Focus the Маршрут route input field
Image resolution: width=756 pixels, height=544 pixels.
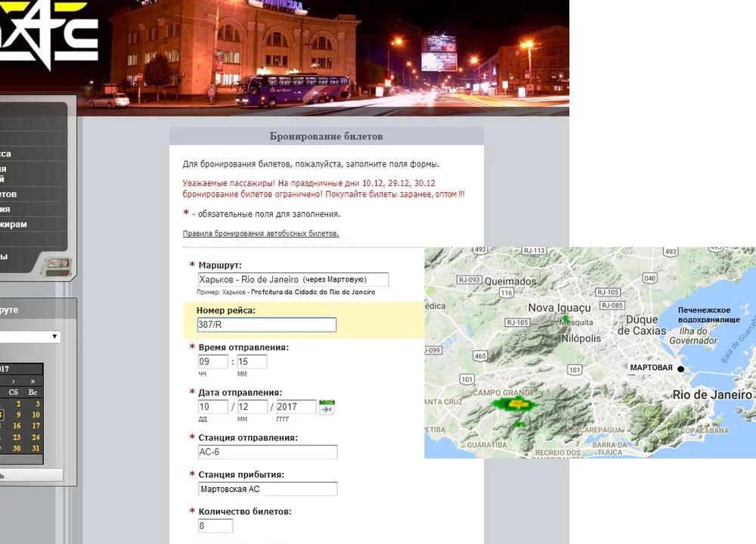[x=293, y=279]
